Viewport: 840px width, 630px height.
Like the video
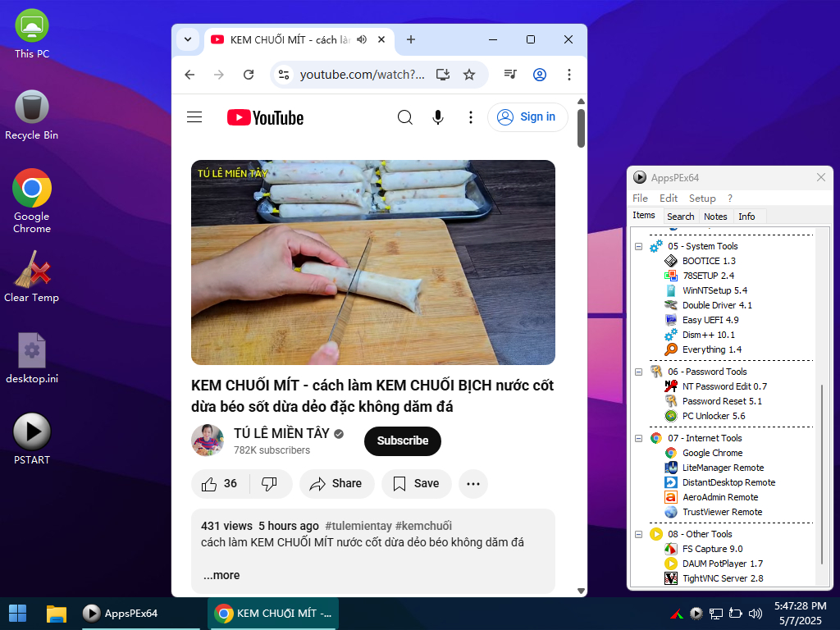pos(220,484)
